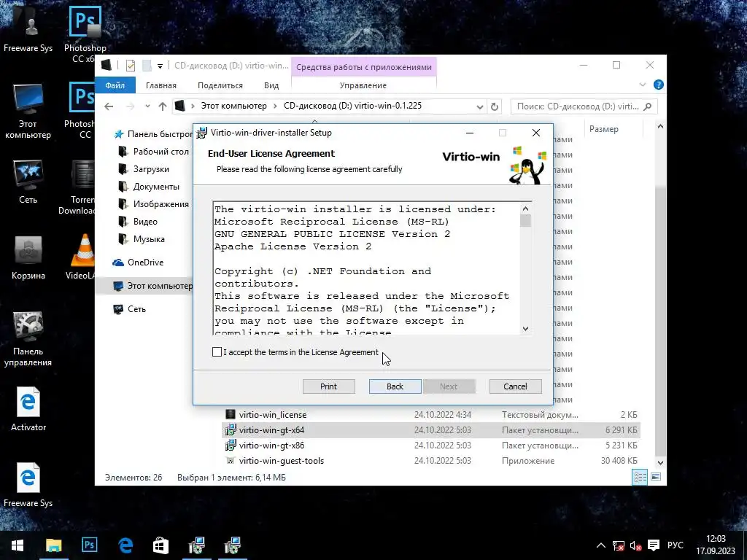Screen dimensions: 747x560
Task: Refresh the Explorer folder view
Action: click(x=495, y=106)
